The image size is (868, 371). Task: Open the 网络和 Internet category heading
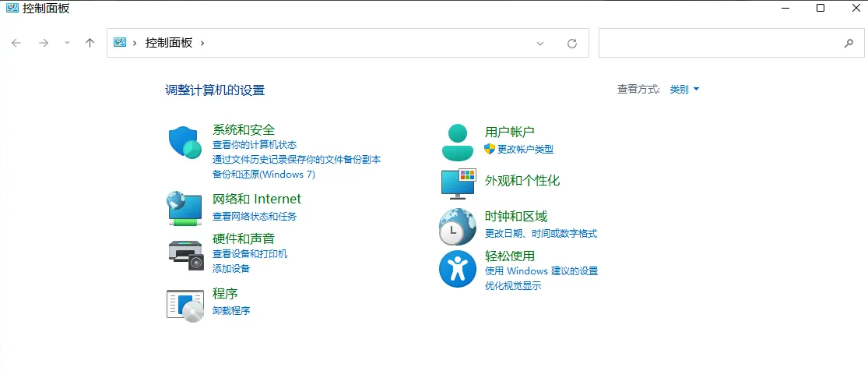(x=257, y=199)
